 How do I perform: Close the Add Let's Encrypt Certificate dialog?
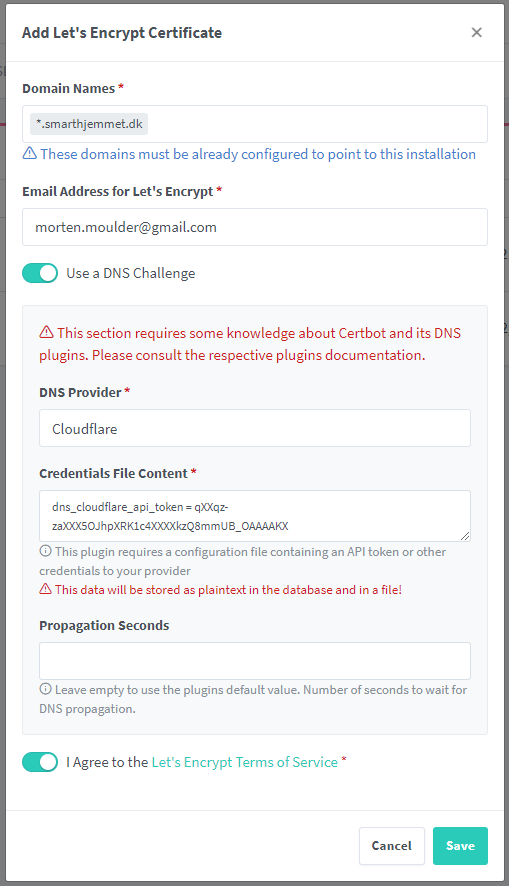pos(476,33)
